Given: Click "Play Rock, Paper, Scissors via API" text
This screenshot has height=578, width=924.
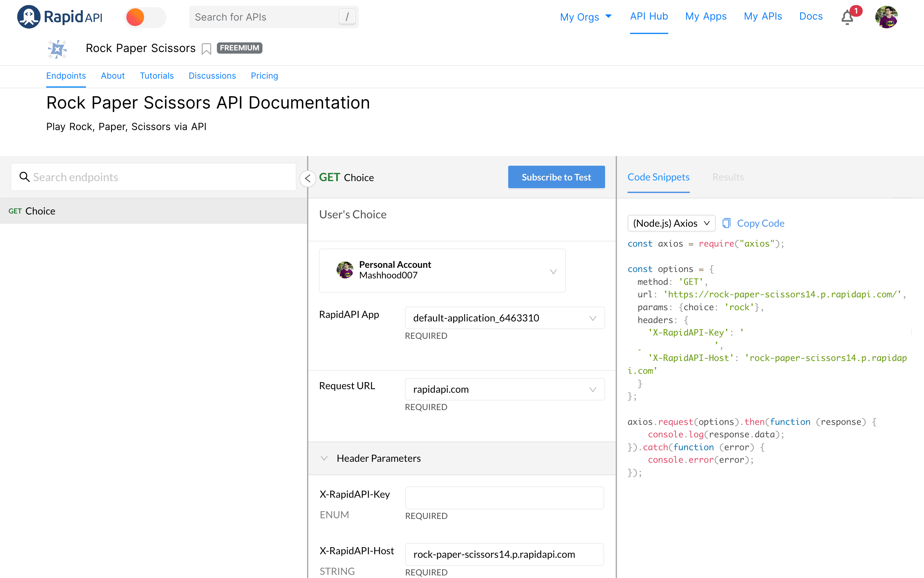Looking at the screenshot, I should pyautogui.click(x=126, y=127).
